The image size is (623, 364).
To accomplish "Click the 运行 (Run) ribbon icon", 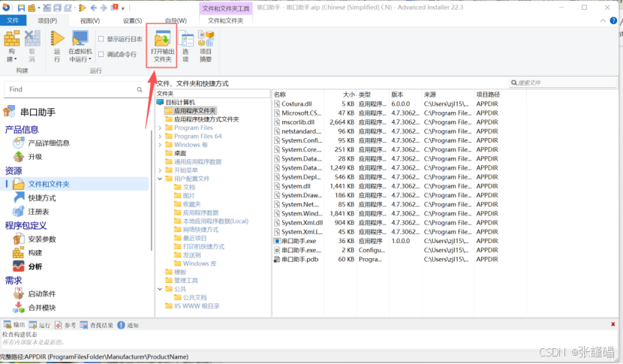I will pos(57,47).
